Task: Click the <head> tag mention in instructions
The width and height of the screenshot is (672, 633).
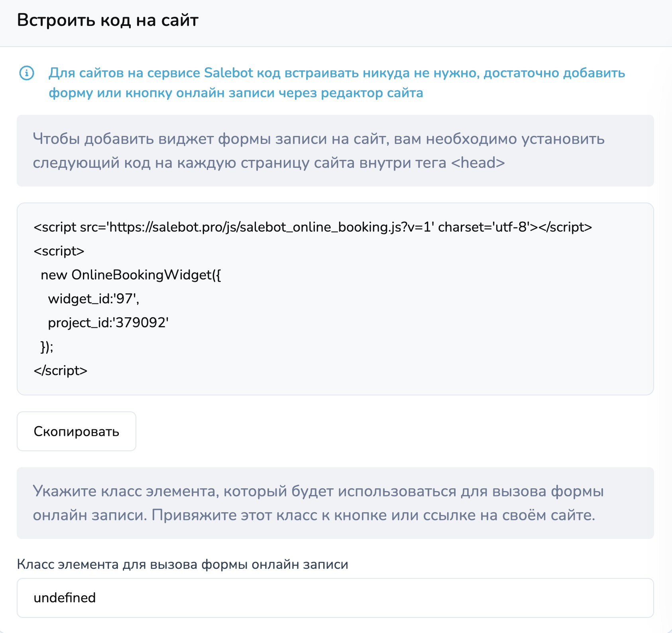Action: (x=478, y=163)
